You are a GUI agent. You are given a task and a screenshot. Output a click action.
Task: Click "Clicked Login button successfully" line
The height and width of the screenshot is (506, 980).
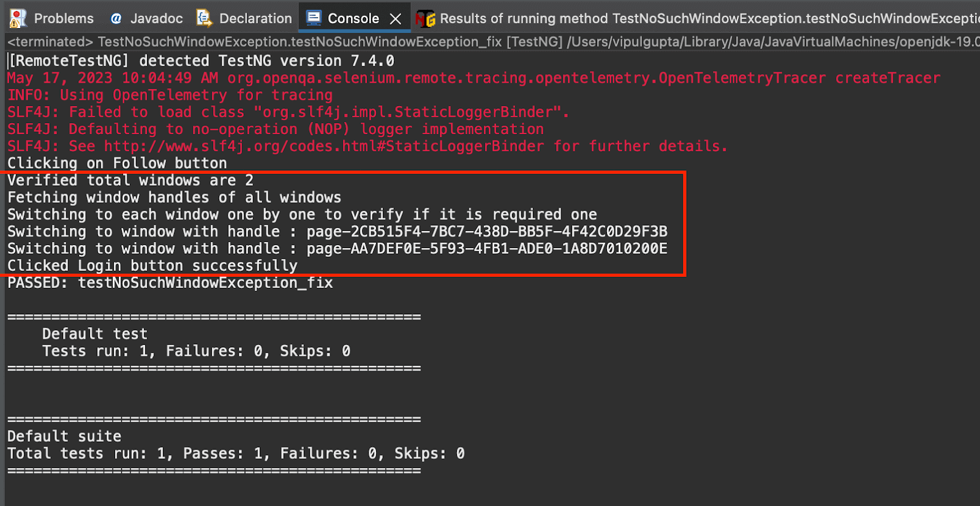[x=153, y=266]
